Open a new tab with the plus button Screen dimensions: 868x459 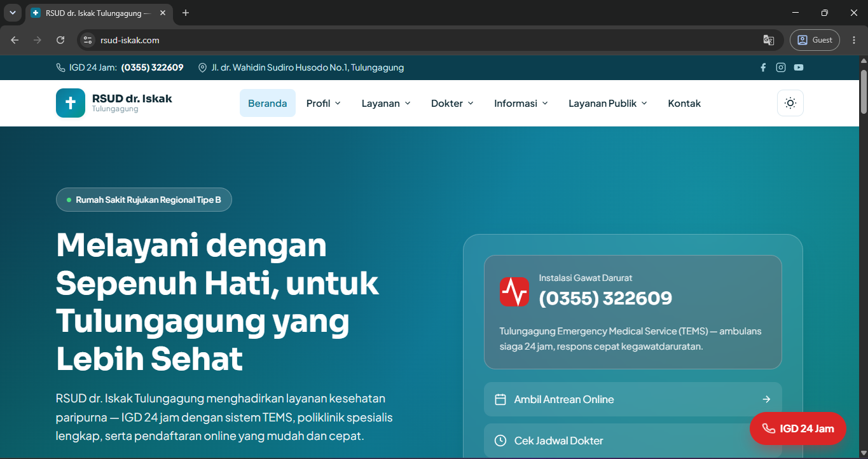186,13
